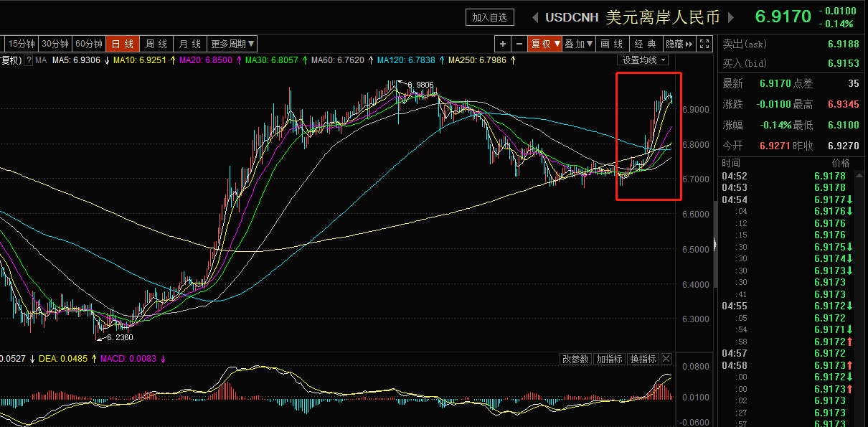Zoom out chart with minus button
Screen dimensions: 868x427
tap(519, 44)
